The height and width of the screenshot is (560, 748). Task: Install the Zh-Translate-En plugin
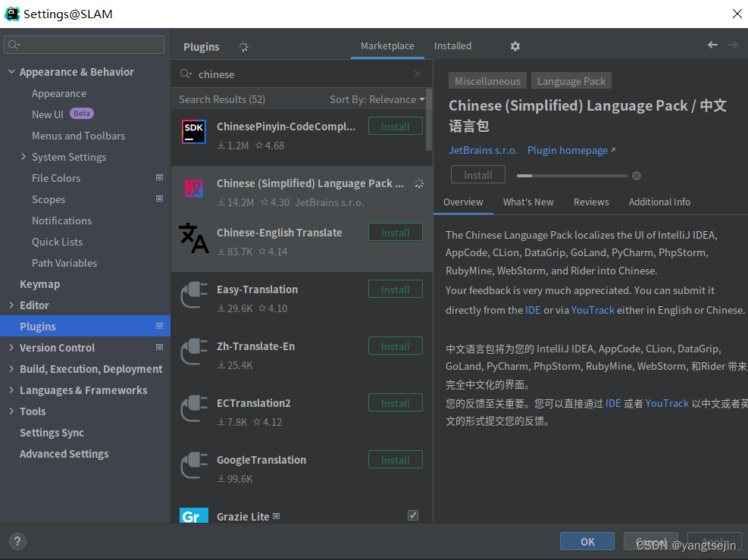(x=396, y=346)
